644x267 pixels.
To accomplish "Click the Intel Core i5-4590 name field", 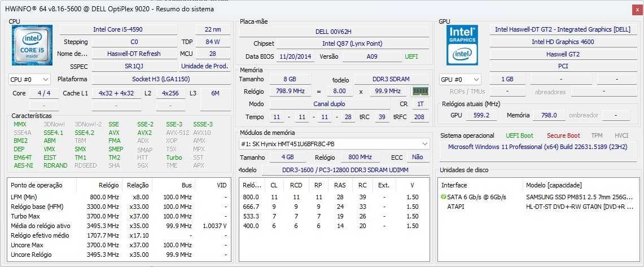I will click(118, 29).
